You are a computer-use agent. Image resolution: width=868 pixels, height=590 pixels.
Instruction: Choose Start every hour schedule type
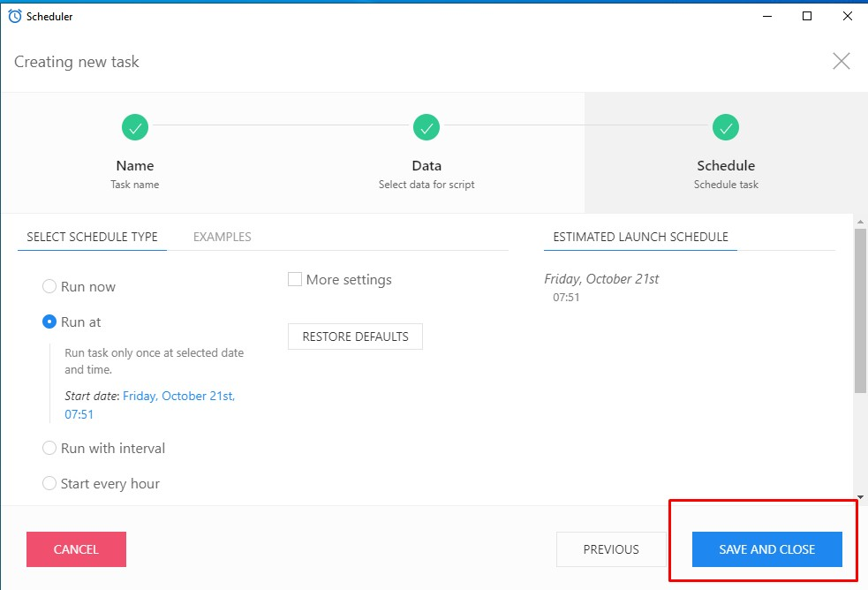pyautogui.click(x=49, y=483)
